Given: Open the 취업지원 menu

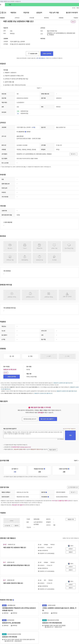Looking at the screenshot, I should pyautogui.click(x=26, y=13).
